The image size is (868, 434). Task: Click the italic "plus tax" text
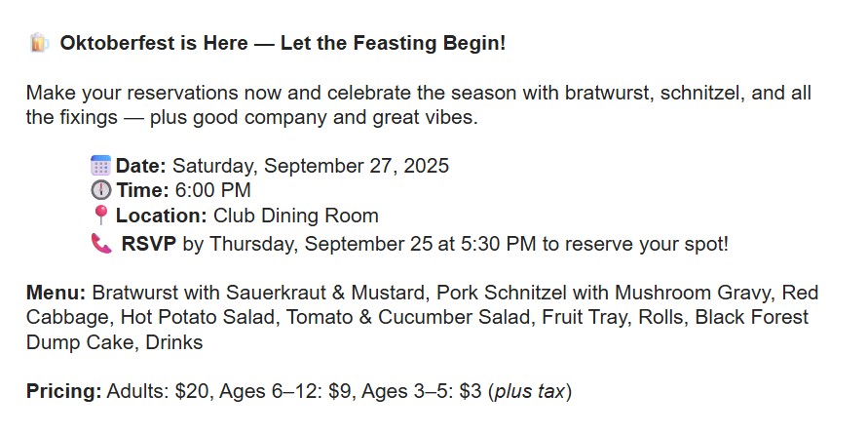click(529, 392)
